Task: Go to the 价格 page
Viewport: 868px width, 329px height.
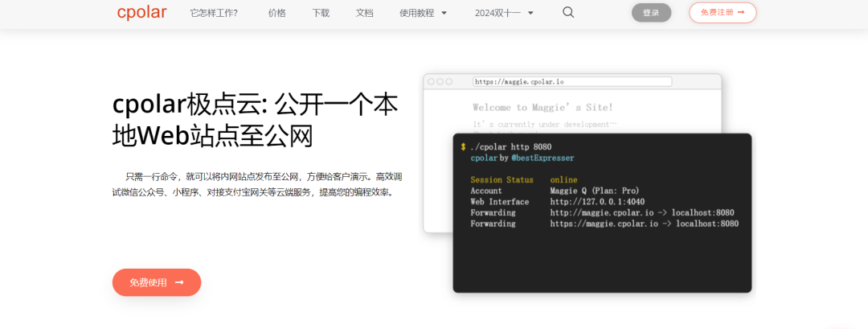Action: coord(276,13)
